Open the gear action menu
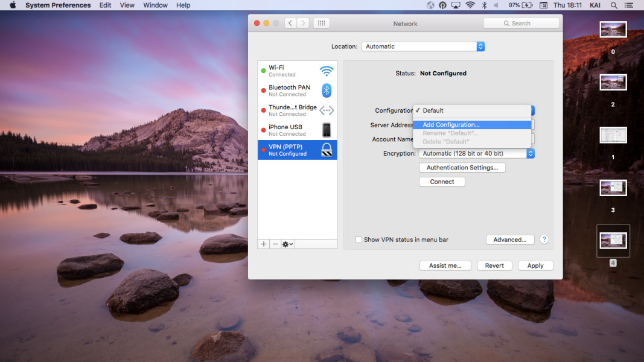The image size is (644, 362). 288,244
